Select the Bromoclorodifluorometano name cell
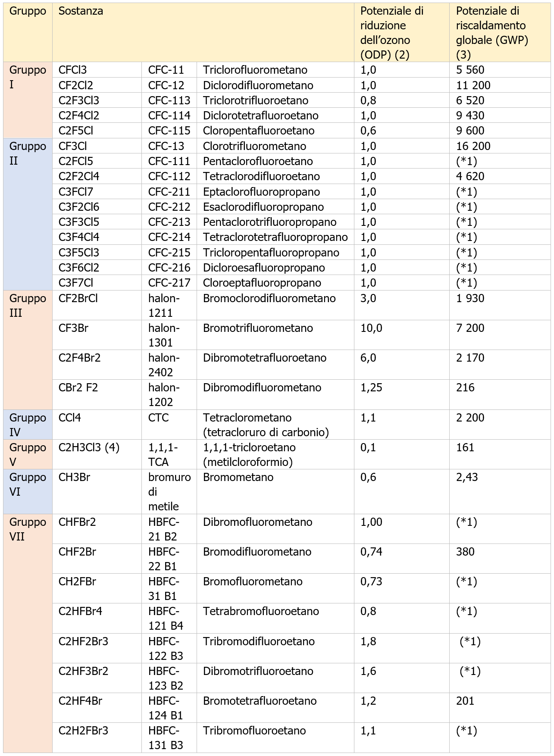The width and height of the screenshot is (554, 756). (x=269, y=298)
